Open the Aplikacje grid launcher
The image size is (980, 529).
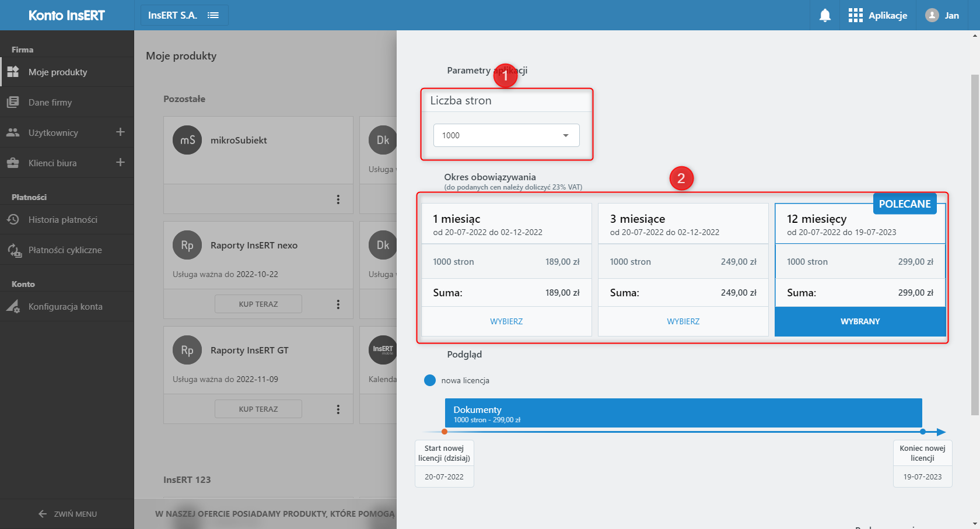pyautogui.click(x=855, y=15)
